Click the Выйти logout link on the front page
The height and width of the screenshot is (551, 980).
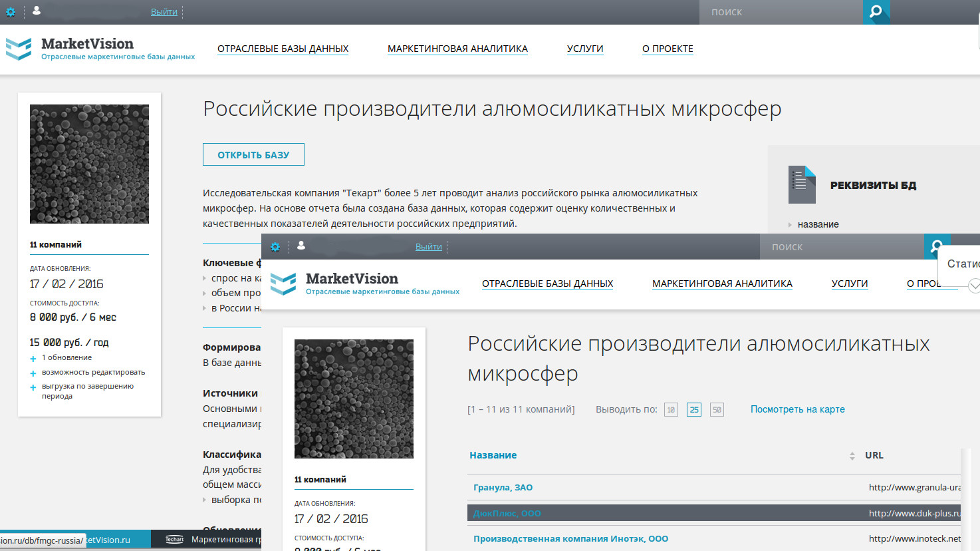pos(429,247)
